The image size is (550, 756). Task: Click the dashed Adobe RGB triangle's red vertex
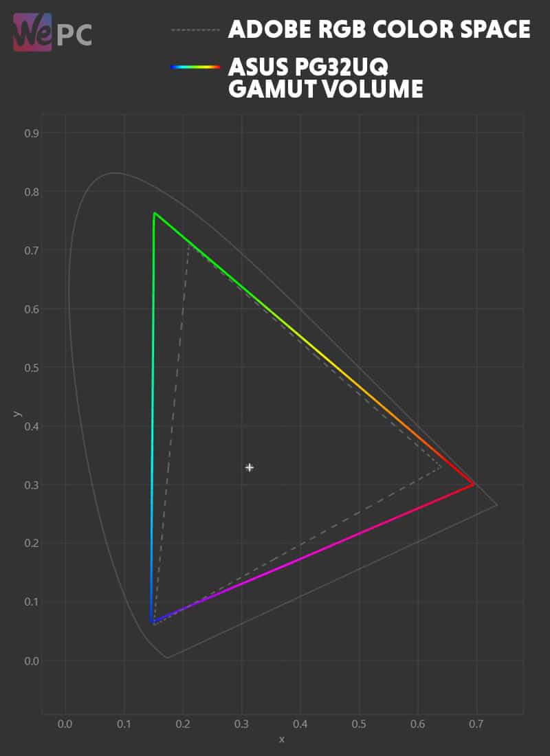(441, 467)
